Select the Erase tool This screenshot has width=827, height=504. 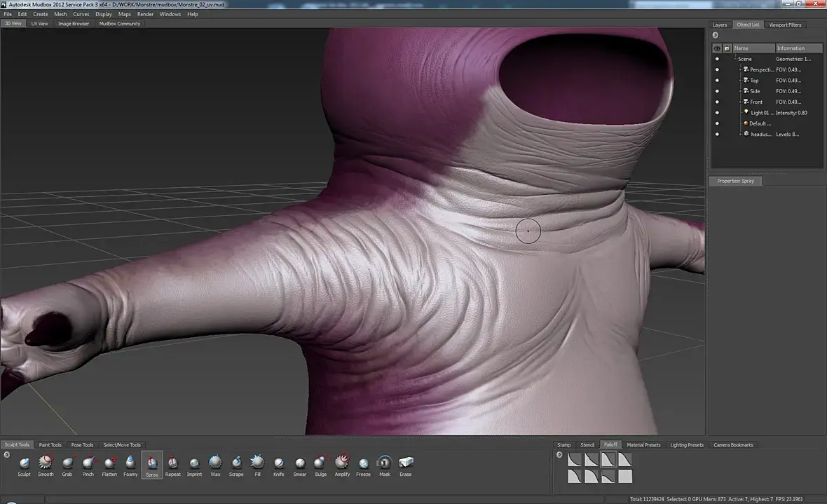406,462
